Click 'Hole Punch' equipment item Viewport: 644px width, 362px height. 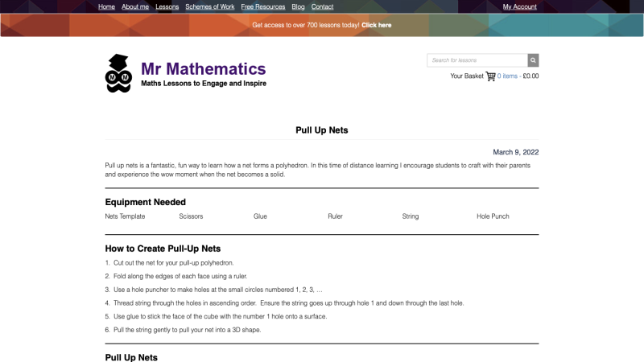[x=493, y=216]
